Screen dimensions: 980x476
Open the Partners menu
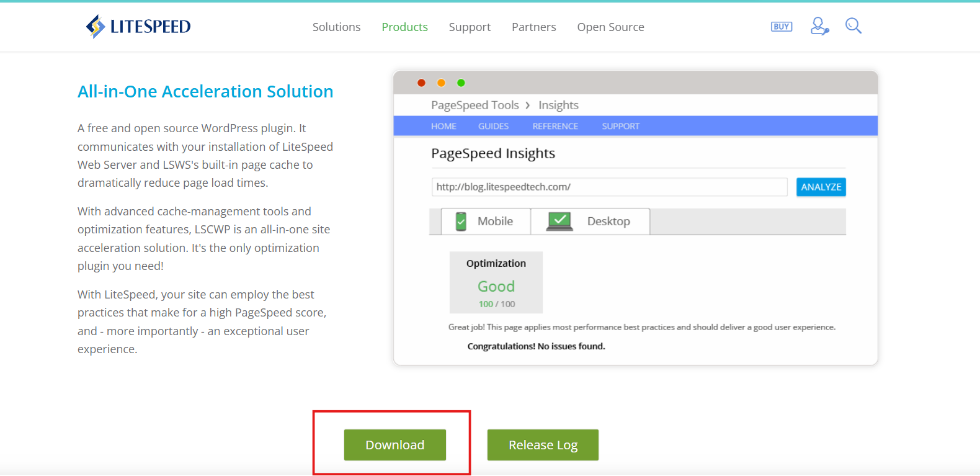[533, 27]
